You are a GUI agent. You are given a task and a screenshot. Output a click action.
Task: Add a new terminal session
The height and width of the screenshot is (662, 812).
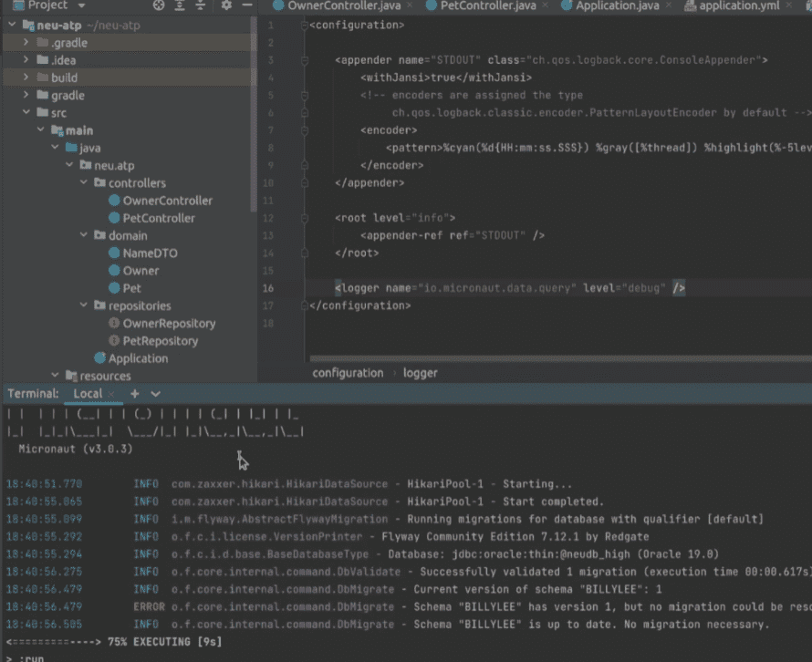pos(135,393)
